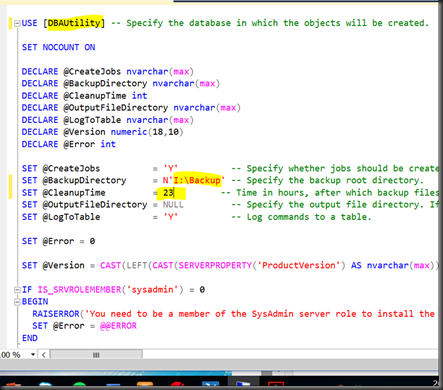
Task: Click the SET @Error = 0 statement
Action: pos(58,241)
